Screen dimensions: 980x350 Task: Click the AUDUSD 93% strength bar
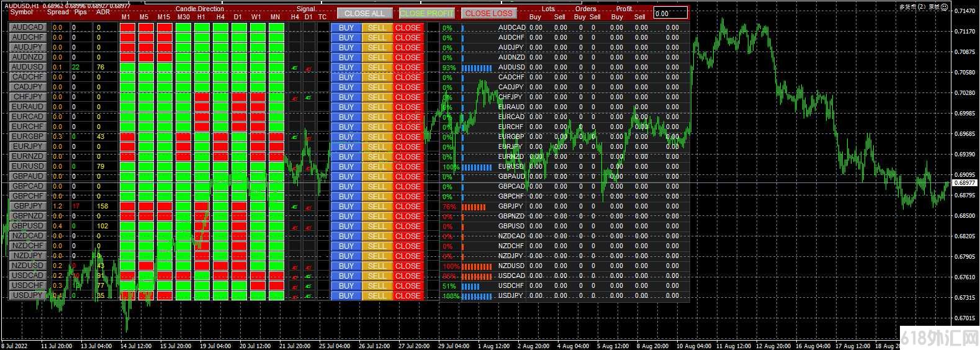[477, 68]
